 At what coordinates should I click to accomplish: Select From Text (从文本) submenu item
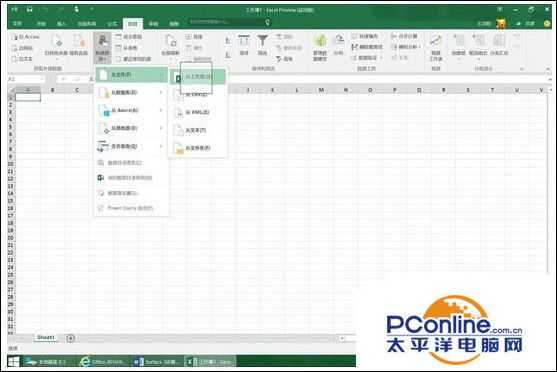[198, 130]
